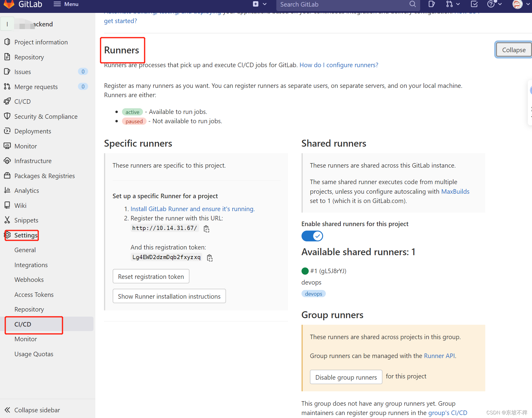Open 'get started?' link
The image size is (532, 418).
click(120, 21)
